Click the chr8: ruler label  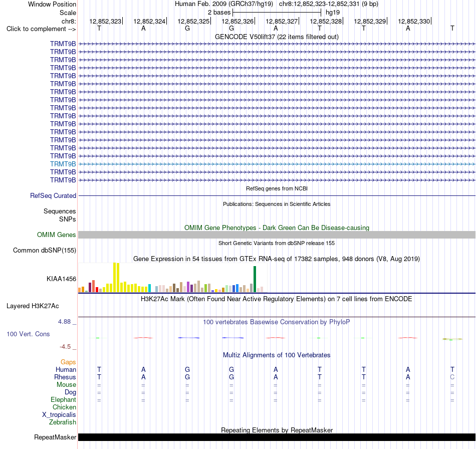pyautogui.click(x=69, y=21)
